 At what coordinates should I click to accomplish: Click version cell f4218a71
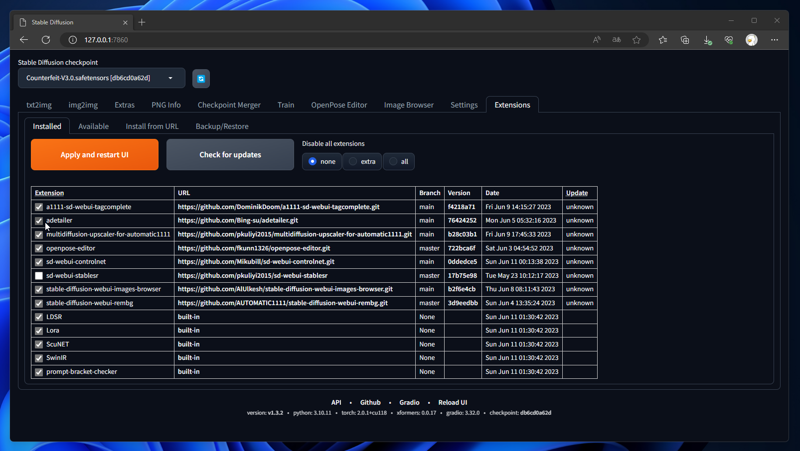tap(461, 207)
